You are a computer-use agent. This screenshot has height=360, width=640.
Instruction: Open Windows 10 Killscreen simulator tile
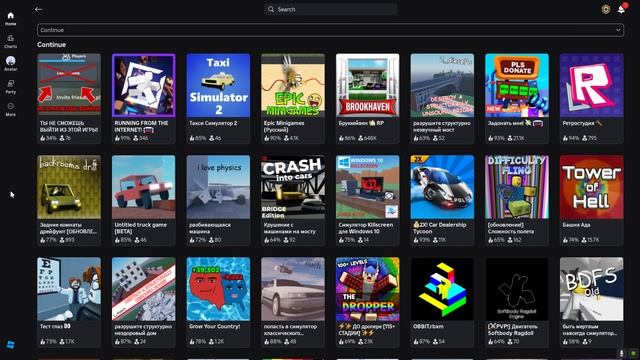(x=368, y=200)
